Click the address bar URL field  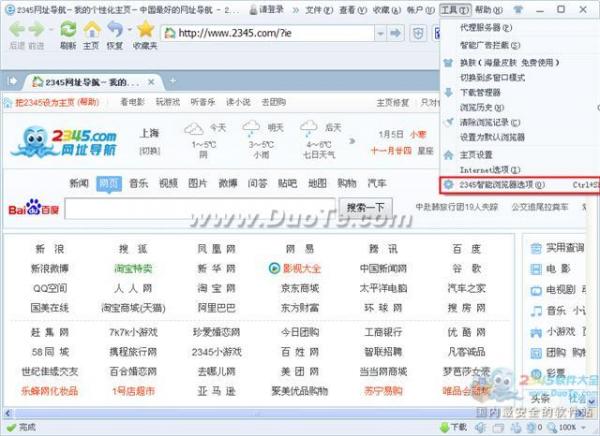pyautogui.click(x=268, y=33)
